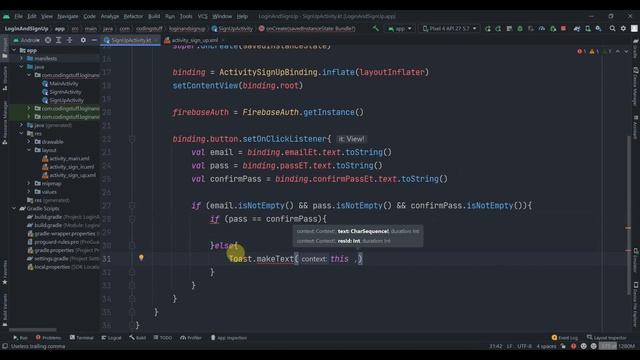Screen dimensions: 640x360
Task: Toggle the Resource Manager side panel
Action: coord(5,124)
